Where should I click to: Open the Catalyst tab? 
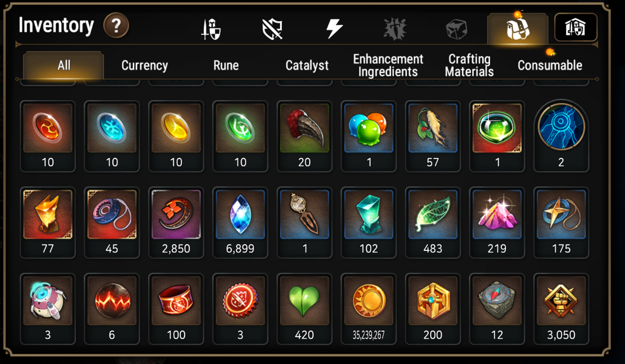[307, 65]
